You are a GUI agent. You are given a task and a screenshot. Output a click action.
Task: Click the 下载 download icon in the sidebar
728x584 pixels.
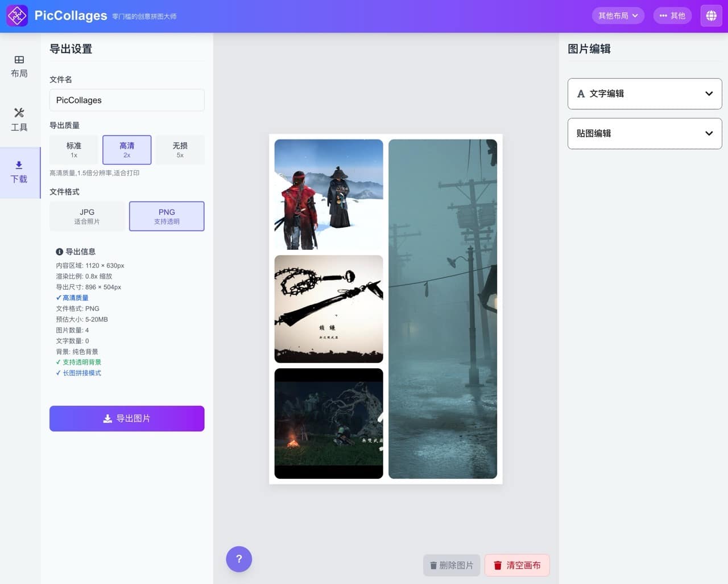19,171
